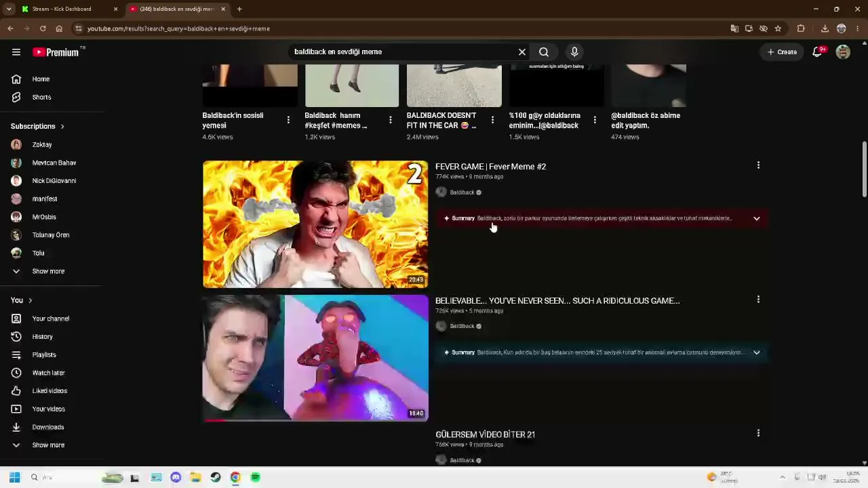Viewport: 868px width, 488px height.
Task: Clear the search query with the X
Action: [x=522, y=52]
